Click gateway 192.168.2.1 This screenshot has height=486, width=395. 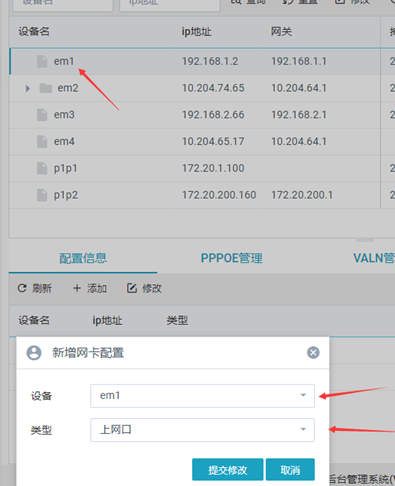(299, 115)
